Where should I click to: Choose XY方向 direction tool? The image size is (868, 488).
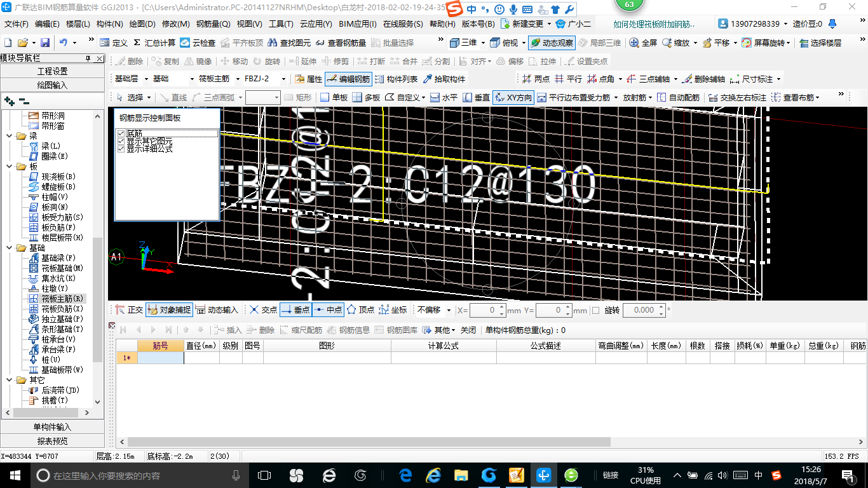(x=513, y=97)
